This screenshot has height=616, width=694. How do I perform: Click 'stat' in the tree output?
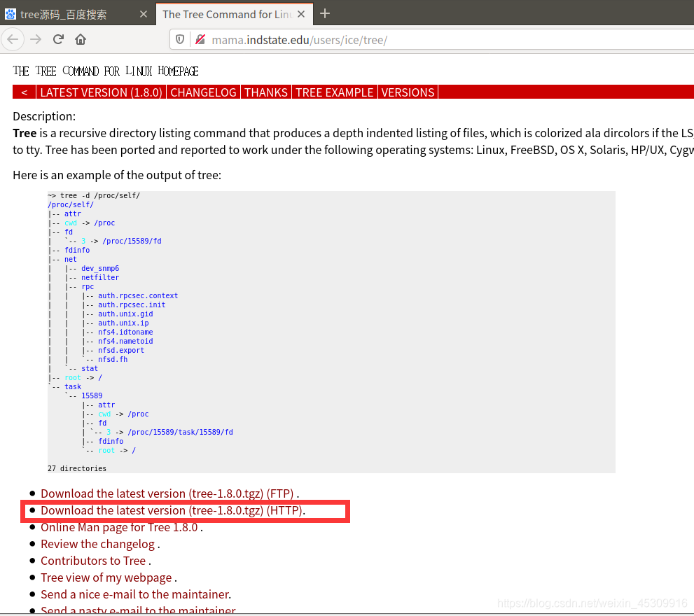coord(90,368)
